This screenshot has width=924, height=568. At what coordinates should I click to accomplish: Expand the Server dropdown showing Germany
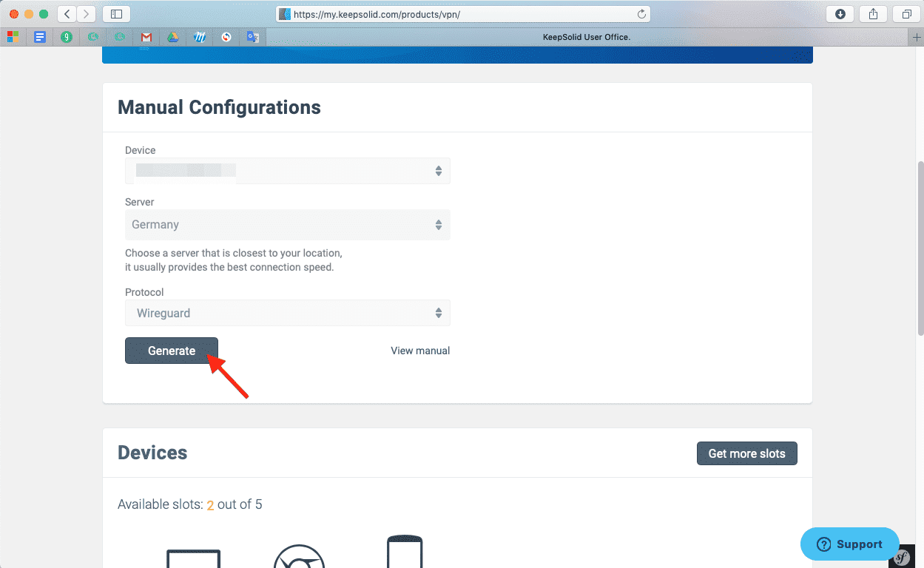287,225
